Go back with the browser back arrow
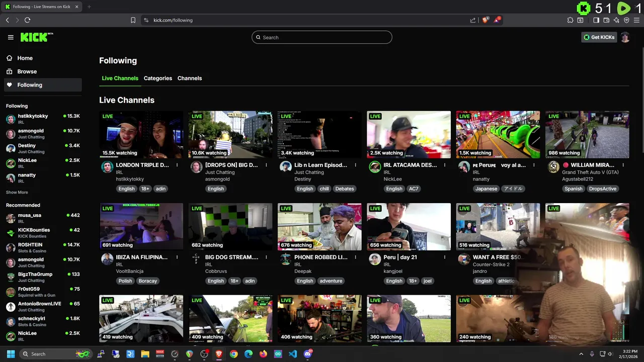The height and width of the screenshot is (362, 644). tap(8, 20)
